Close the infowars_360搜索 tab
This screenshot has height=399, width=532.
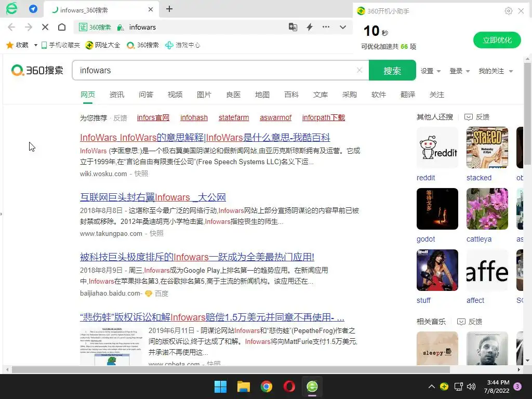point(151,9)
